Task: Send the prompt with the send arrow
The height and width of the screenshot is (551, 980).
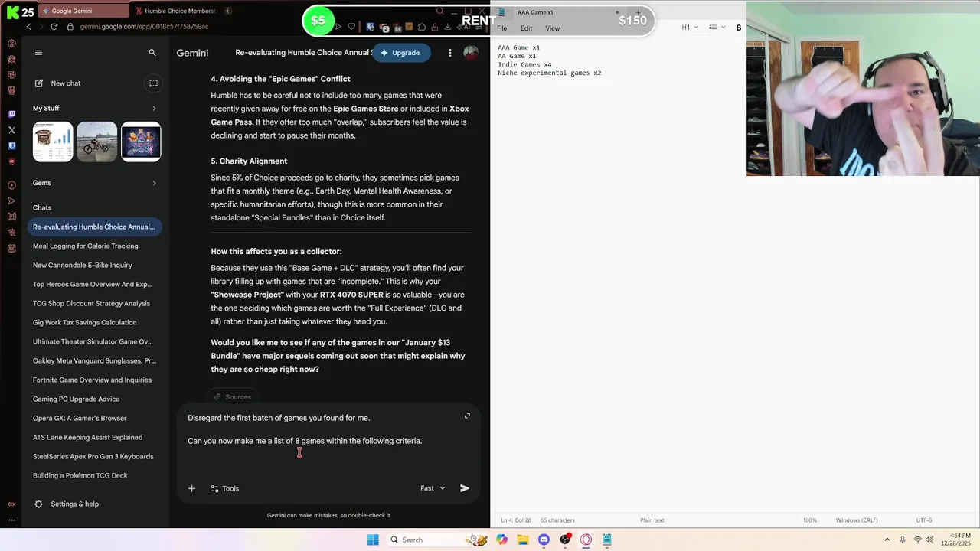Action: point(465,488)
